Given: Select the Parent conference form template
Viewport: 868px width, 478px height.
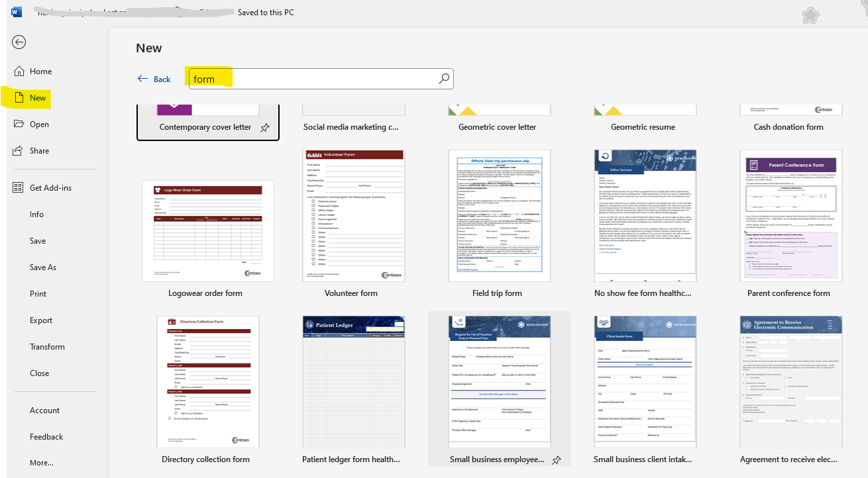Looking at the screenshot, I should (x=790, y=215).
